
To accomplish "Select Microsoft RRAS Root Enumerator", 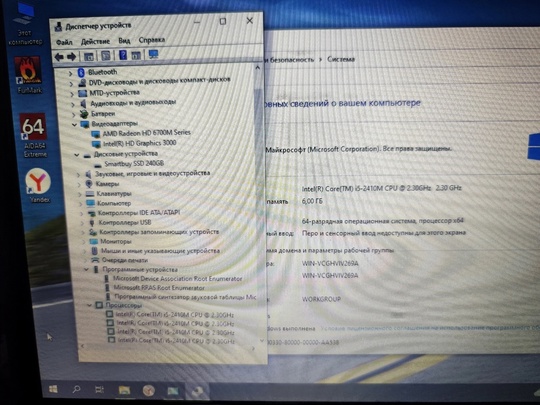I will pyautogui.click(x=159, y=287).
